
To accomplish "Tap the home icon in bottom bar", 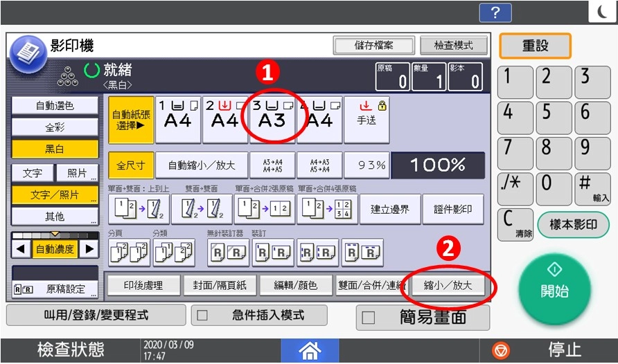I will pyautogui.click(x=310, y=350).
